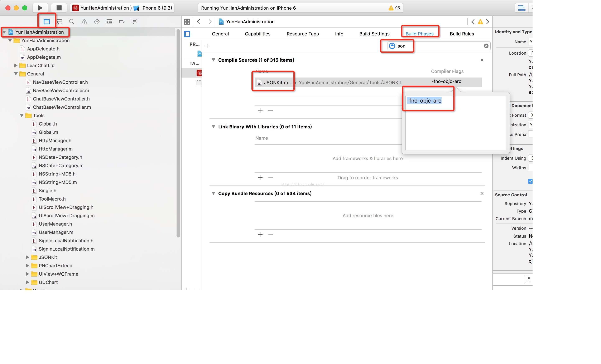Expand the PNChartExtend folder

pyautogui.click(x=28, y=266)
